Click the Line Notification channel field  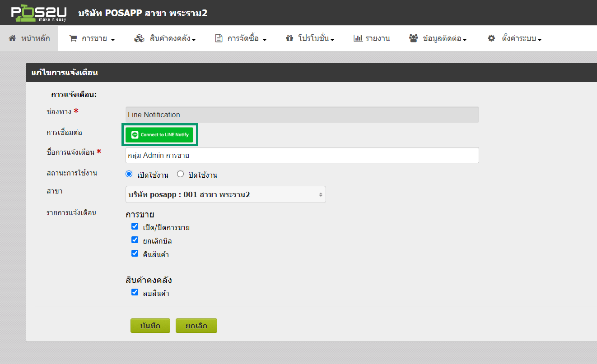[x=302, y=115]
